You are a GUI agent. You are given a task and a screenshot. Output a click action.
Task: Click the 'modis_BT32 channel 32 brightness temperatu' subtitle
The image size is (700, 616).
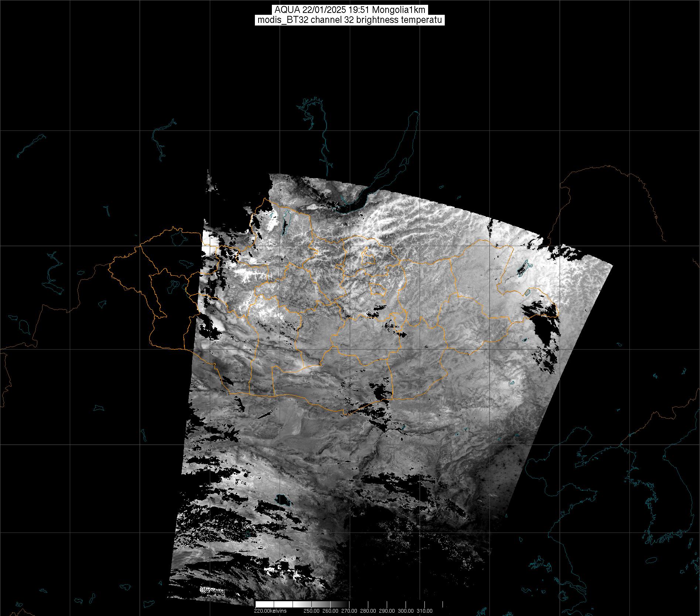(350, 20)
